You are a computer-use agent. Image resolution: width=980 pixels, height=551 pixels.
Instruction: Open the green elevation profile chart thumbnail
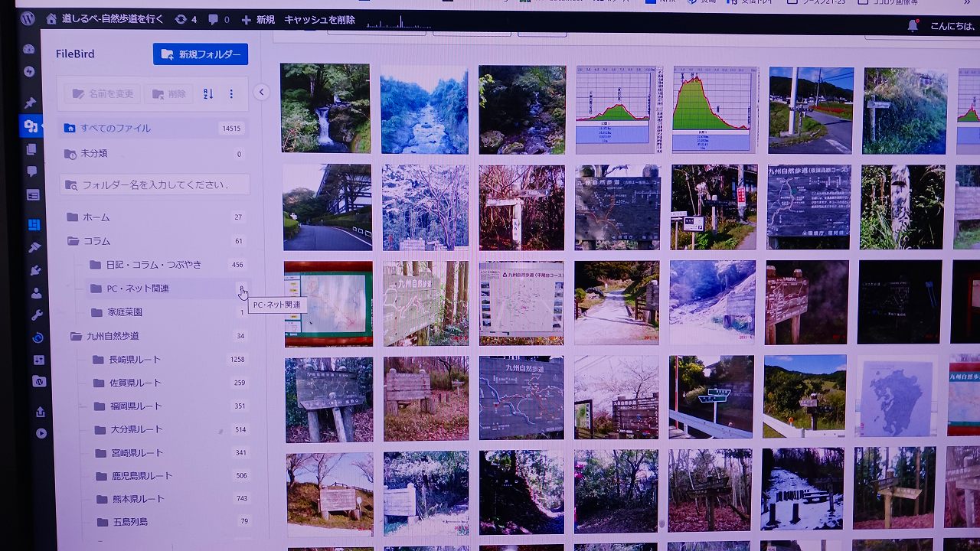713,109
